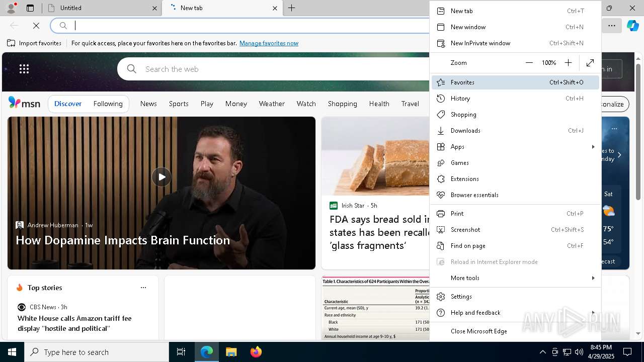Open the Top stories more options ellipsis
The width and height of the screenshot is (644, 362).
tap(143, 288)
